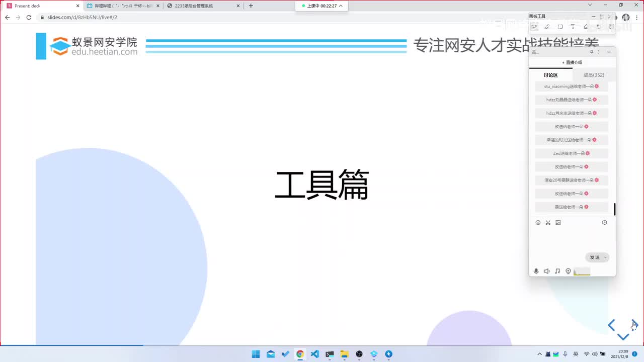This screenshot has width=644, height=362.
Task: Switch to the 2233娘后台管理系统 browser tab
Action: (202, 6)
